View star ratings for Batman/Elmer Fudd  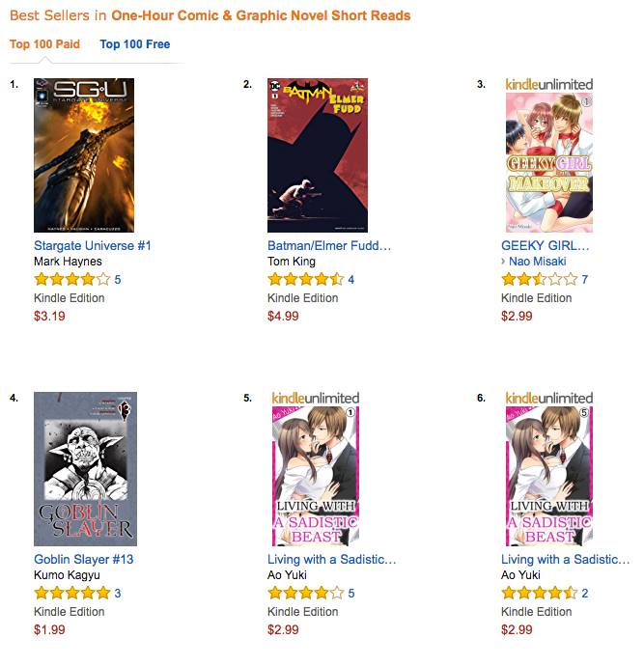point(305,280)
